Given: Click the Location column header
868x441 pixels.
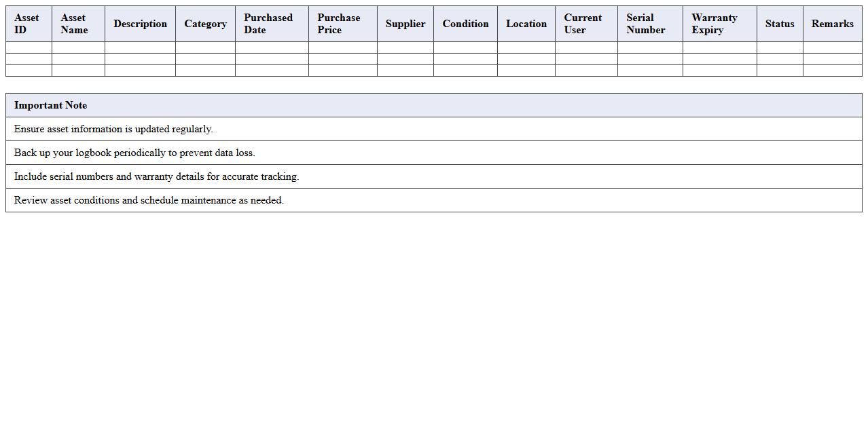Looking at the screenshot, I should click(x=526, y=24).
